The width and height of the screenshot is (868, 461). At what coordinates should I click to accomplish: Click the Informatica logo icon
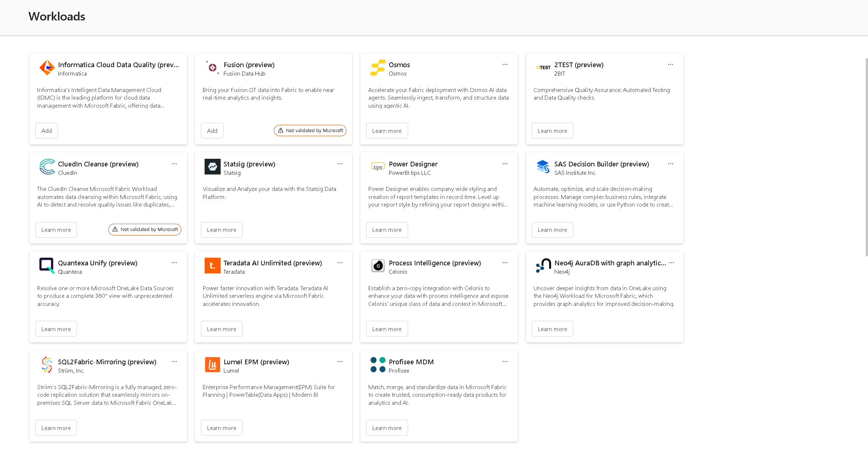click(47, 68)
